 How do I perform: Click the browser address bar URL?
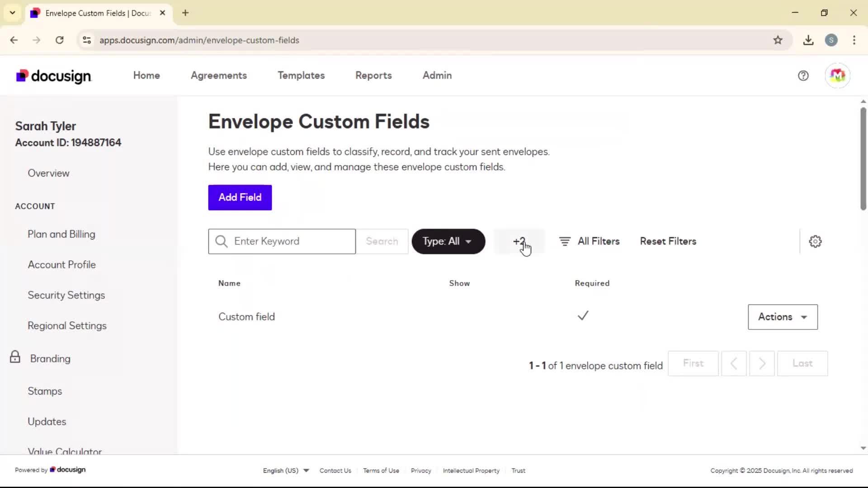199,40
